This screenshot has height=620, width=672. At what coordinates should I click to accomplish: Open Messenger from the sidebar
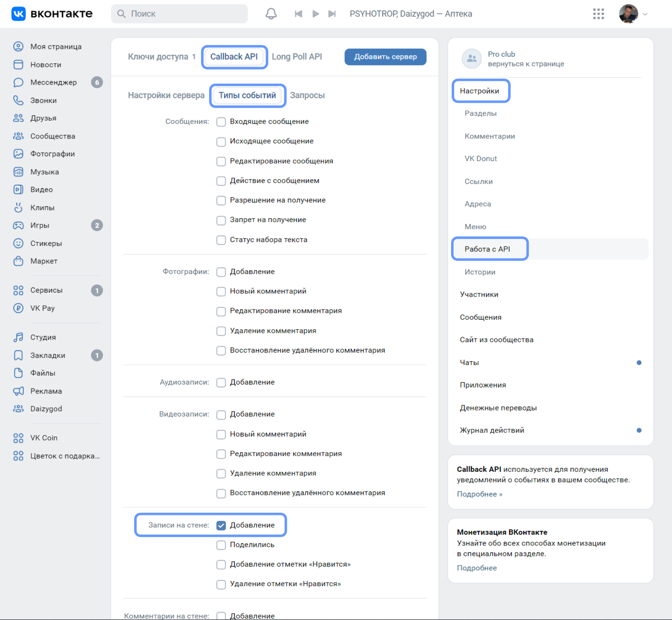(53, 82)
